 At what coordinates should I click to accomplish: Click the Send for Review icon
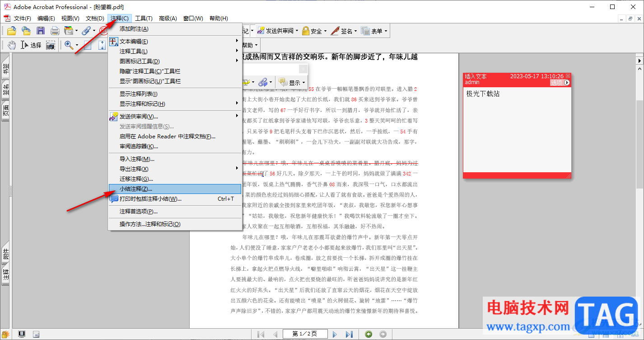click(x=261, y=31)
